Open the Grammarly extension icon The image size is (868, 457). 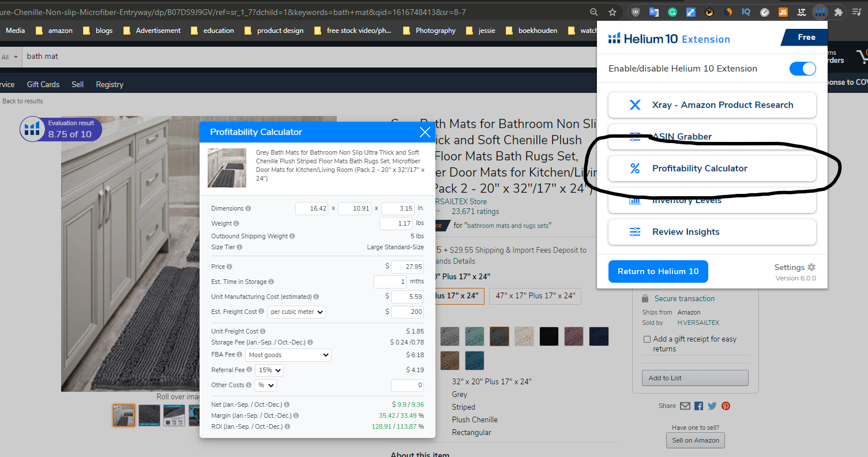(x=672, y=12)
